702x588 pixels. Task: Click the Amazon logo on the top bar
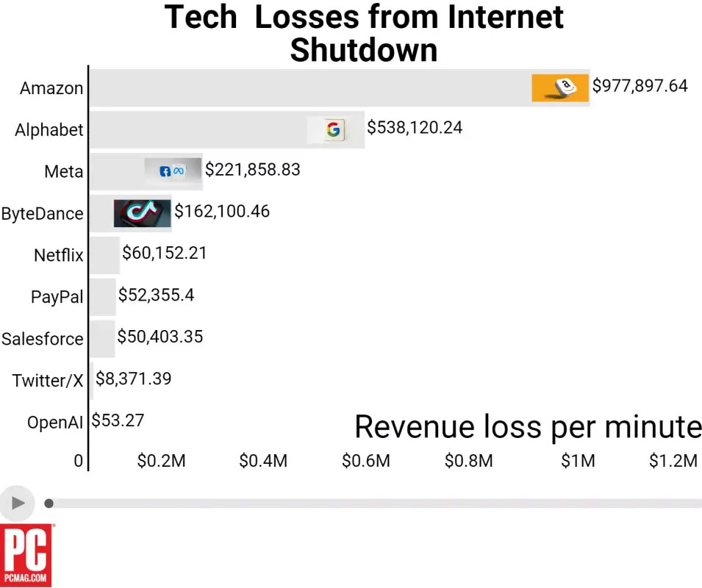(x=560, y=87)
